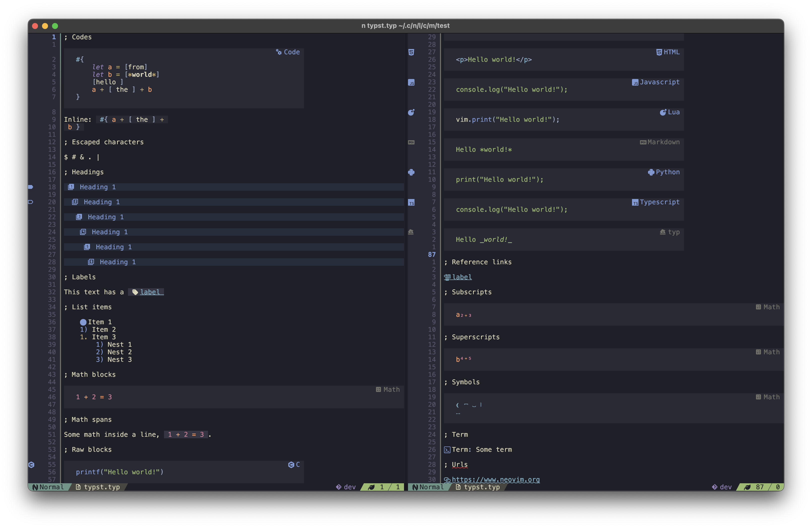Viewport: 812px width, 528px height.
Task: Click the HTML icon in sign column
Action: [x=411, y=52]
